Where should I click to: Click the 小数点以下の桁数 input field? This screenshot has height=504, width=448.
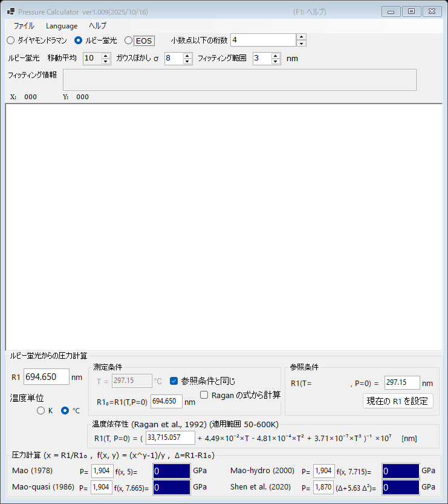(x=263, y=40)
